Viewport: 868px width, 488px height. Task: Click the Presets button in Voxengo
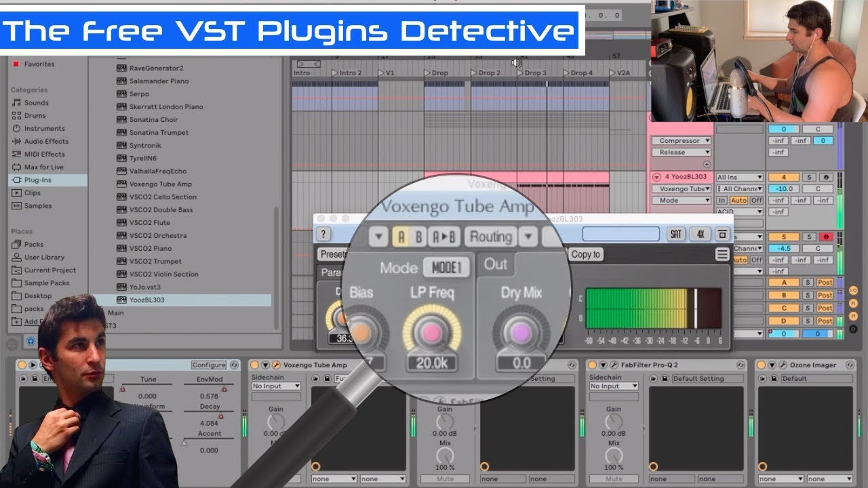tap(333, 254)
